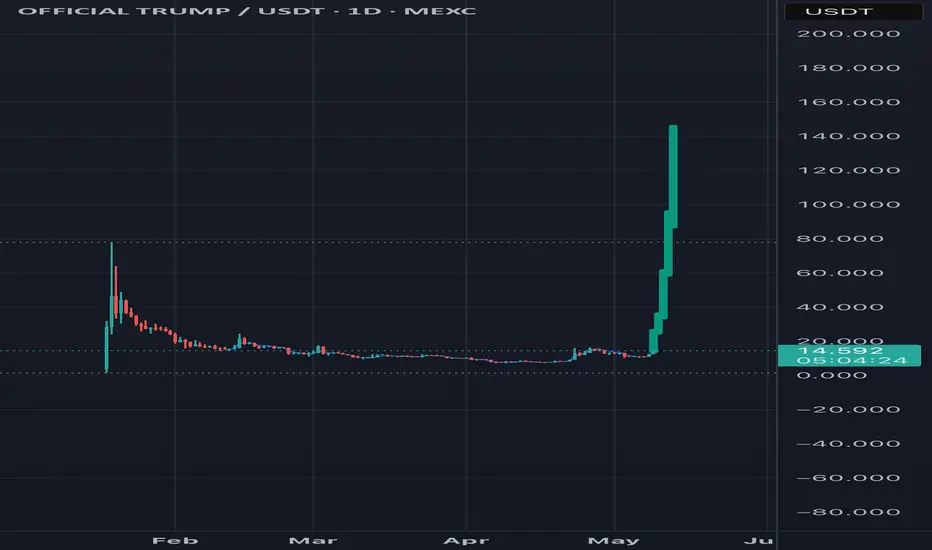The width and height of the screenshot is (932, 550).
Task: Click the 100.000 price axis label
Action: pos(848,205)
